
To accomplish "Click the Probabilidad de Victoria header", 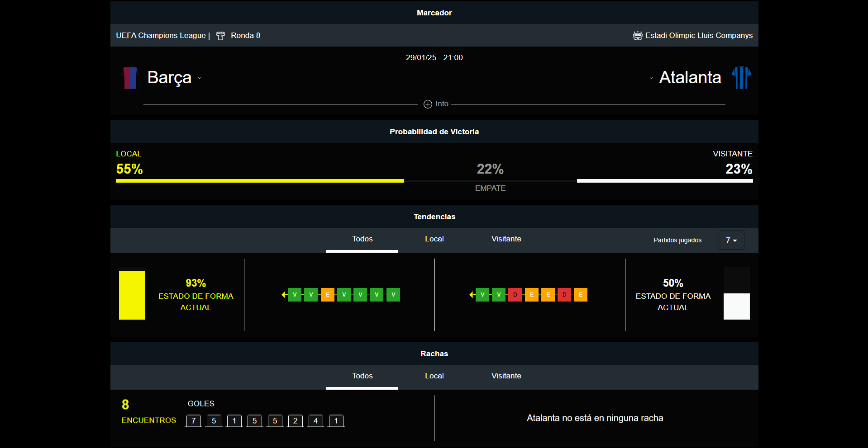I will point(434,132).
